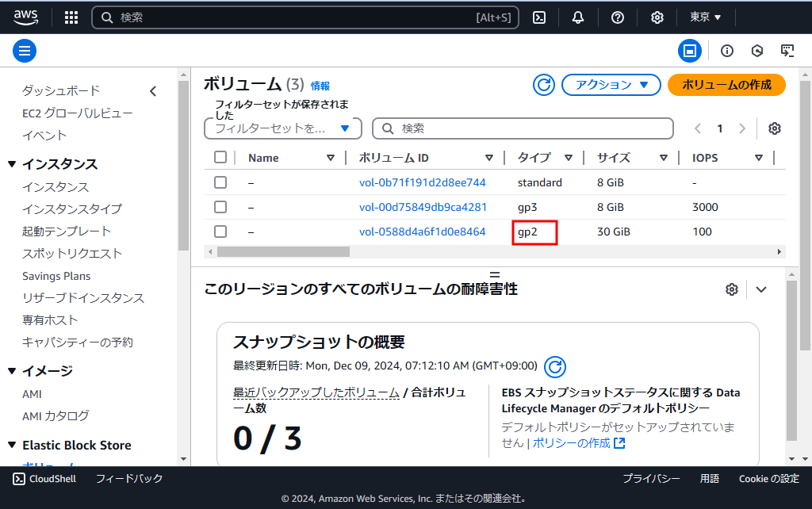
Task: Open the アクション dropdown
Action: click(x=611, y=85)
